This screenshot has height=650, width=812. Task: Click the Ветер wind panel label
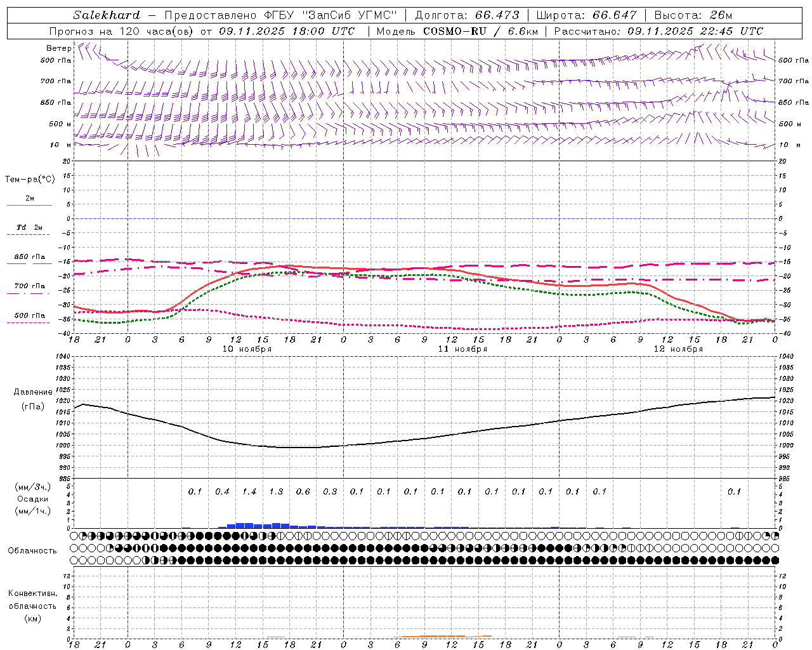point(58,48)
